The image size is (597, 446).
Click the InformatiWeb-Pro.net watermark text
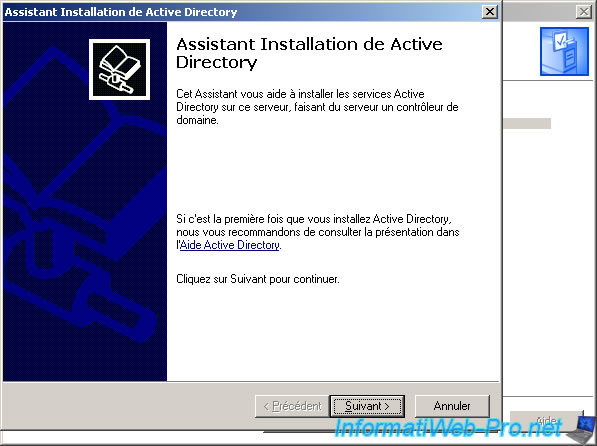click(x=448, y=428)
